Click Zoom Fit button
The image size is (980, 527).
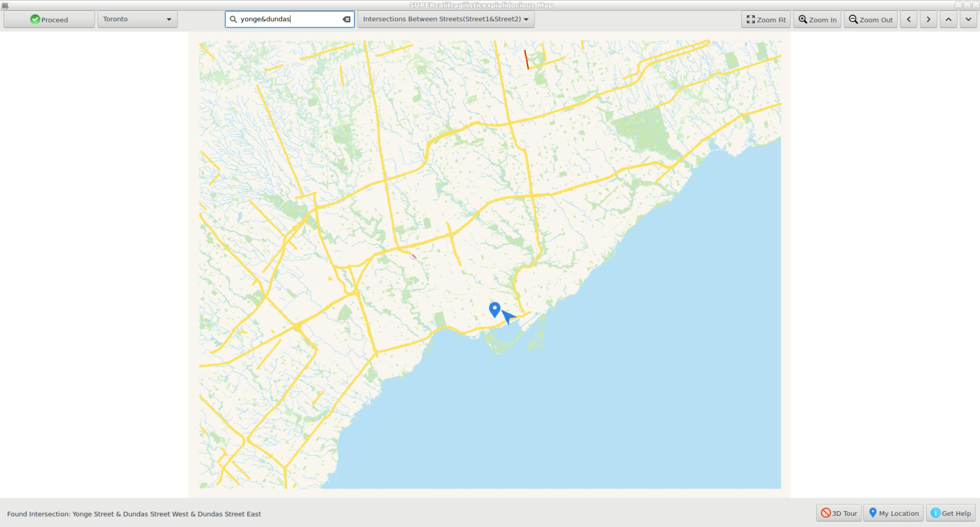click(x=766, y=19)
